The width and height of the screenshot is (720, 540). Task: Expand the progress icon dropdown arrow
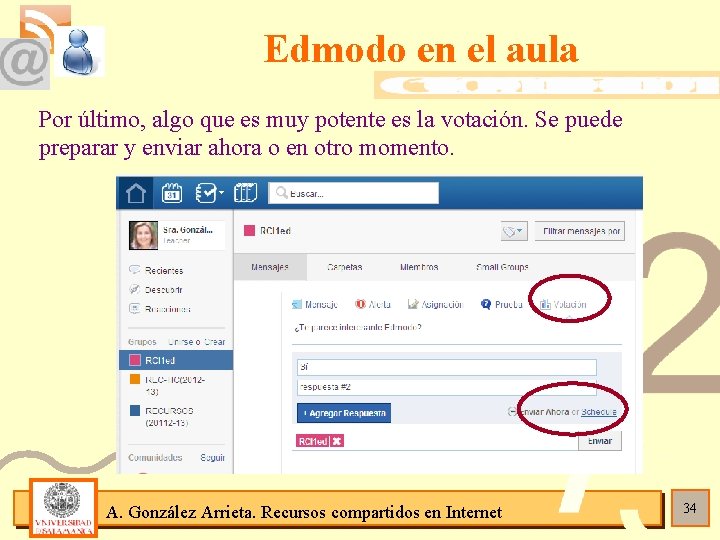tap(221, 192)
